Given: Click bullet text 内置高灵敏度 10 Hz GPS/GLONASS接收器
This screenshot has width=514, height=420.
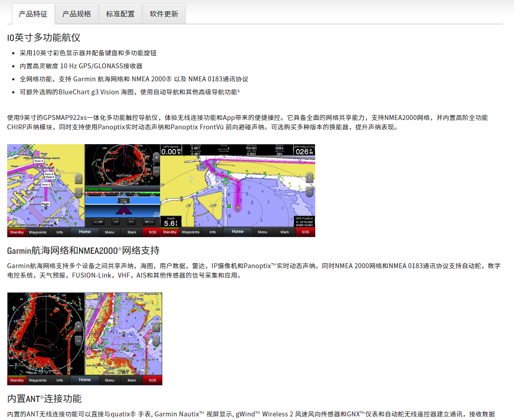Looking at the screenshot, I should tap(81, 66).
